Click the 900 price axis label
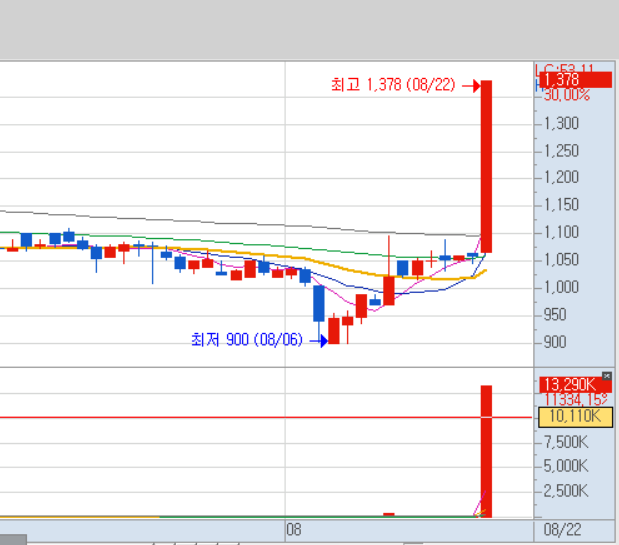The height and width of the screenshot is (545, 619). pyautogui.click(x=555, y=342)
